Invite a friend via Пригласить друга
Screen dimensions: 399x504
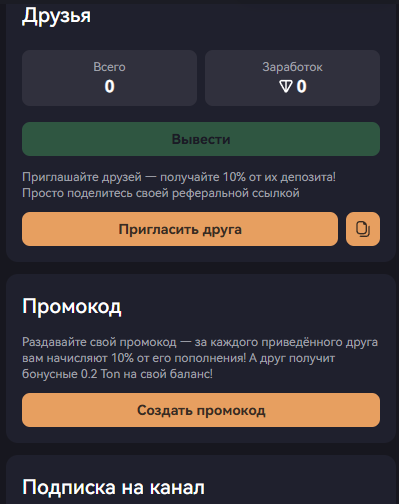[x=180, y=229]
